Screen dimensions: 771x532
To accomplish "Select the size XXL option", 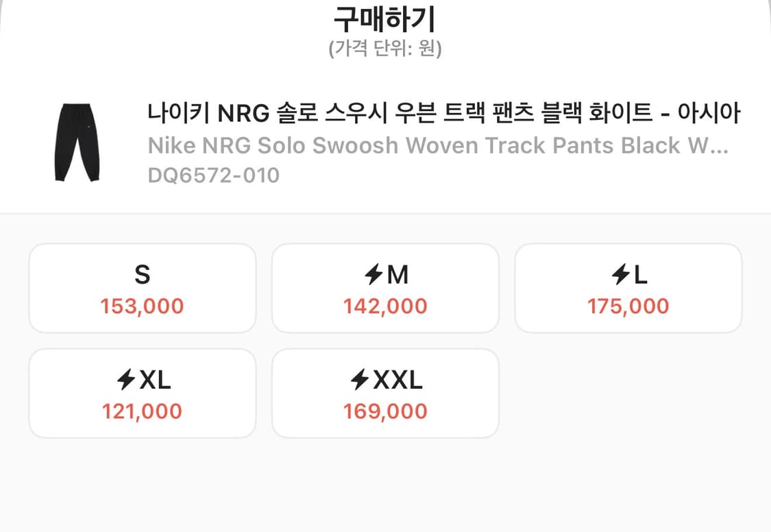I will click(385, 393).
